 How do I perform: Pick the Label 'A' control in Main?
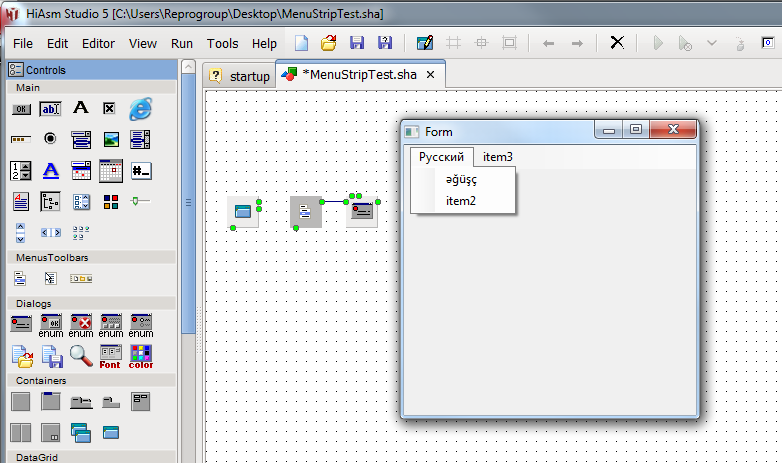coord(80,108)
